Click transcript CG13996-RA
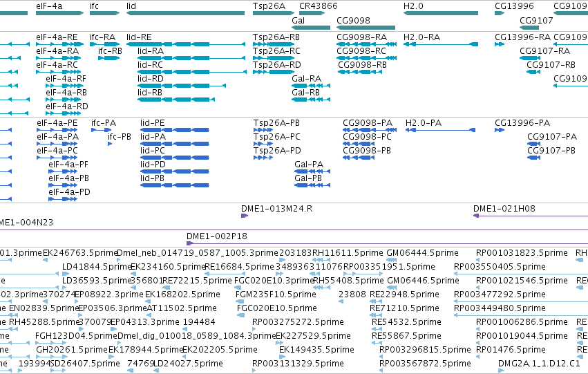 coord(500,44)
